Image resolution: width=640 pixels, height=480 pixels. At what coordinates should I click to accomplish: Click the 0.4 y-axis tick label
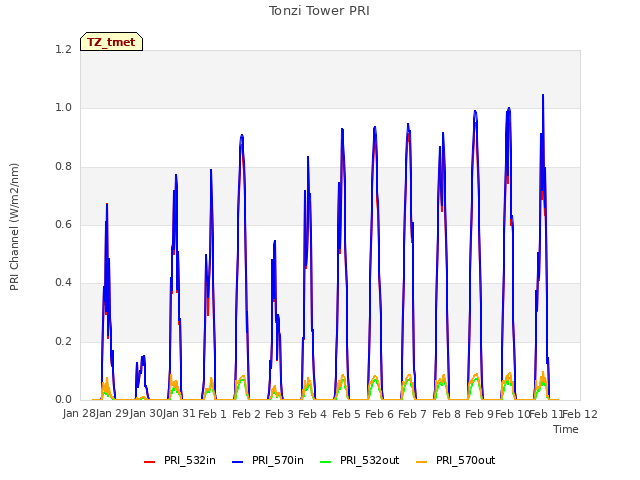click(63, 282)
